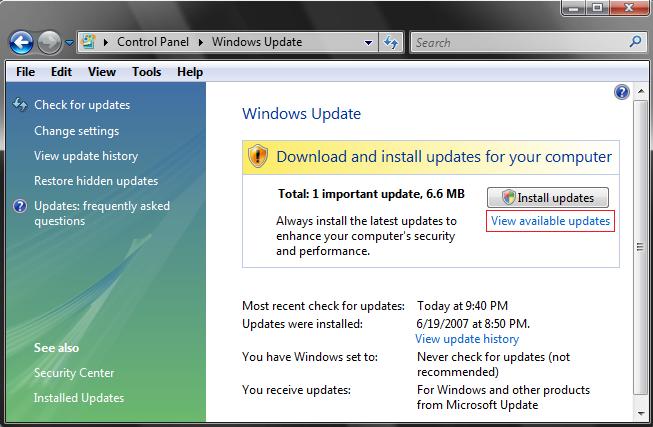Expand the arrow before Control Panel
This screenshot has width=653, height=427.
click(x=106, y=42)
